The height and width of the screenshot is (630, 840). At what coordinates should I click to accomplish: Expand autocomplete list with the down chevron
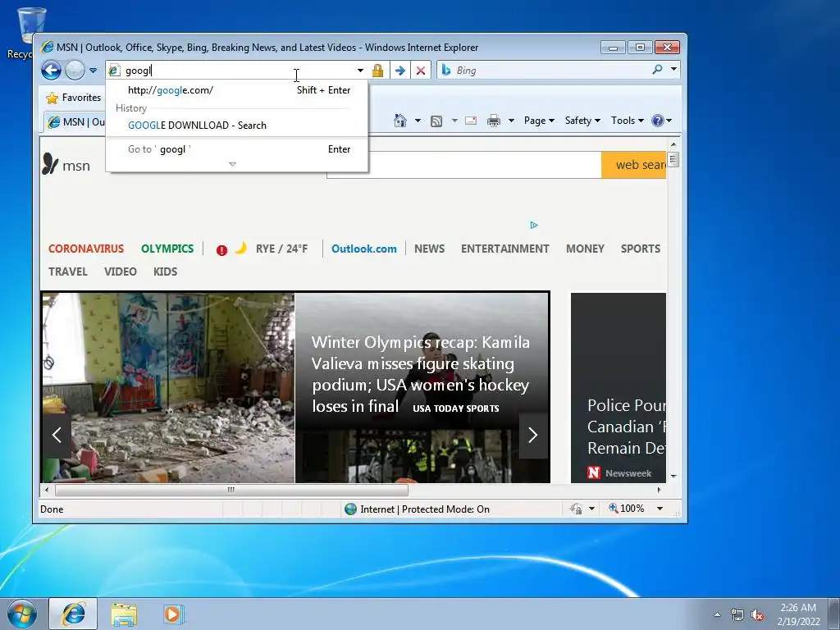(x=232, y=164)
